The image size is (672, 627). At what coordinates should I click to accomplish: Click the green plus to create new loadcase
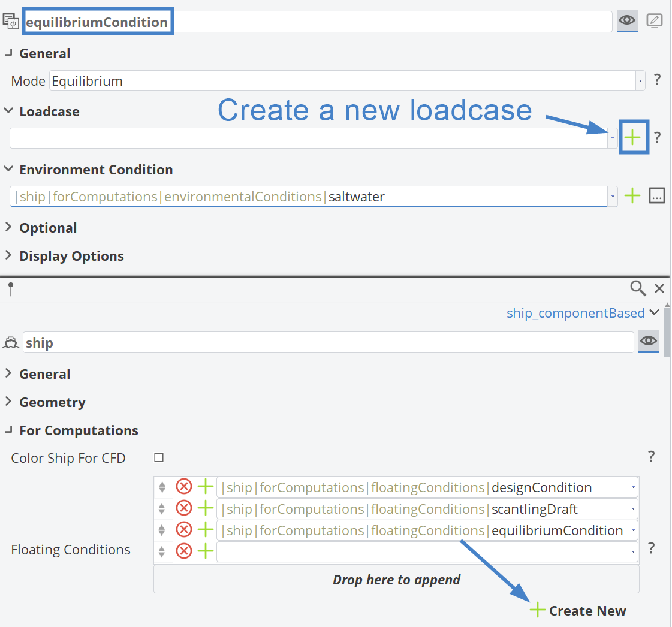[633, 138]
